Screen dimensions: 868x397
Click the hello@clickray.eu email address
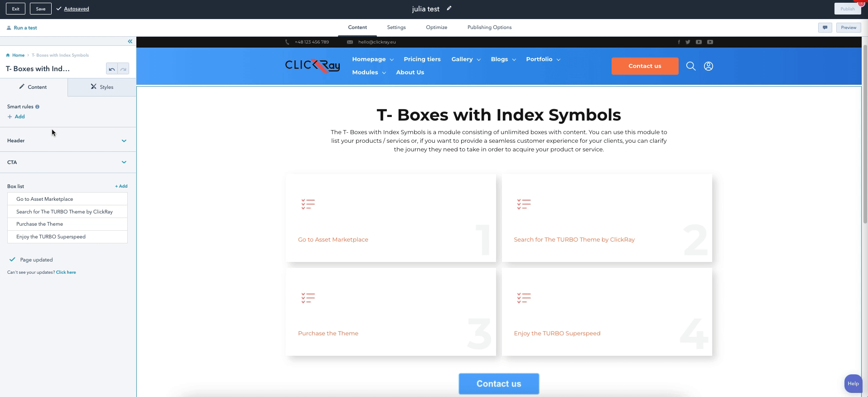coord(377,42)
